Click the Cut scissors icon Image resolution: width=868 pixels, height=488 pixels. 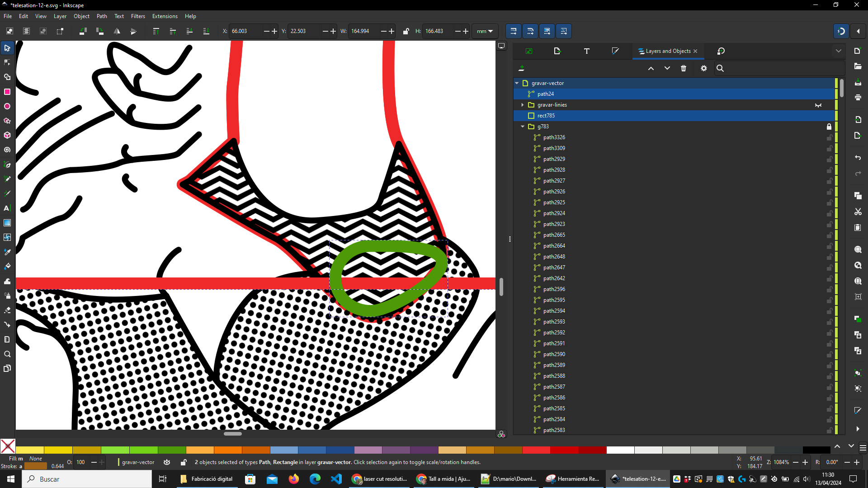[858, 212]
